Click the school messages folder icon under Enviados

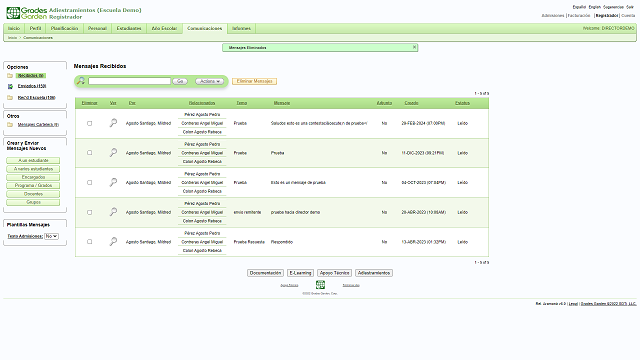(10, 98)
